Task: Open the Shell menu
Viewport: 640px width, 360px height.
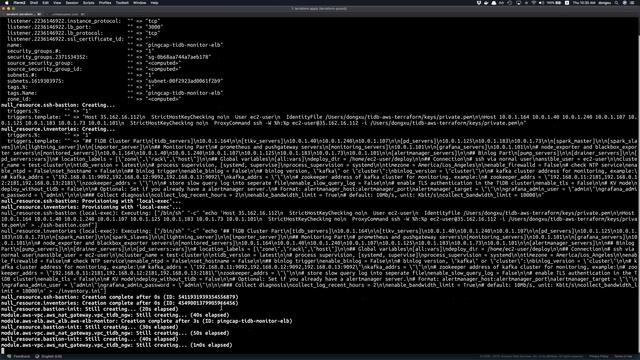Action: [34, 2]
